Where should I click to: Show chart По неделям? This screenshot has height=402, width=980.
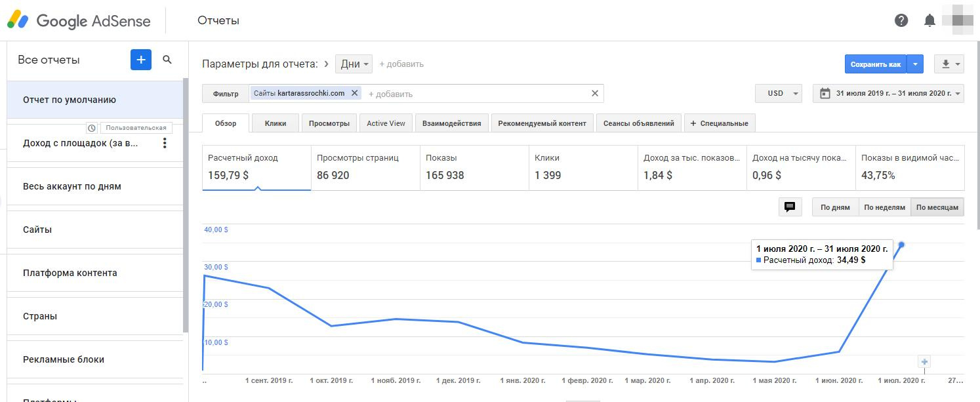[884, 207]
